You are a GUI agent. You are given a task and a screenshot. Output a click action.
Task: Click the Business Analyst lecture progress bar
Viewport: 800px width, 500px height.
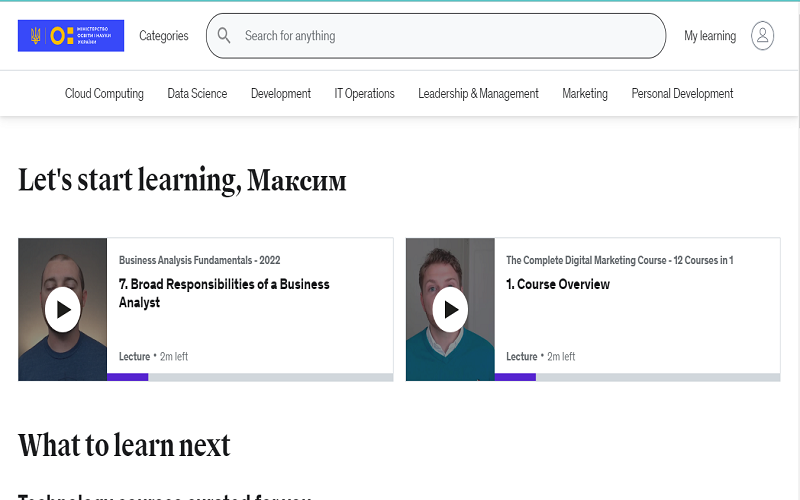pyautogui.click(x=250, y=377)
